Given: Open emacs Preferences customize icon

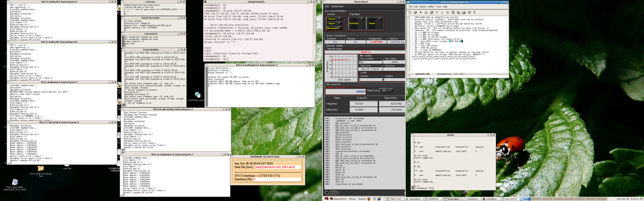Looking at the screenshot, I should click(x=469, y=13).
